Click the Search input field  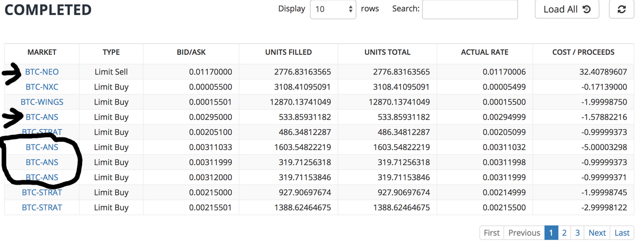tap(469, 10)
